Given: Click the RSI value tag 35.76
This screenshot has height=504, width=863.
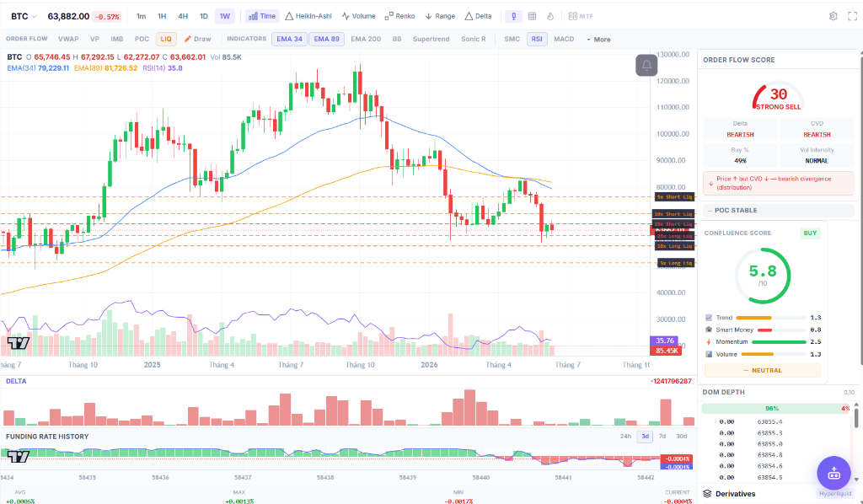Looking at the screenshot, I should [665, 341].
